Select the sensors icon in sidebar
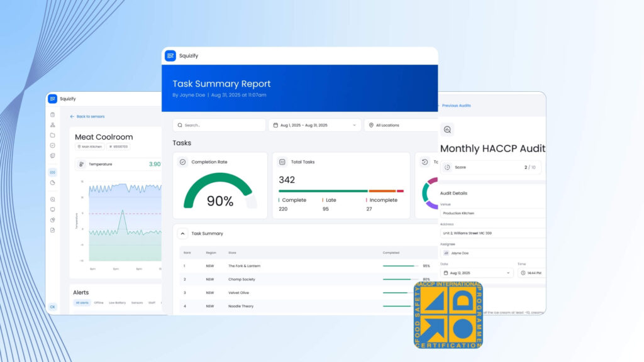644x362 pixels. pos(53,172)
